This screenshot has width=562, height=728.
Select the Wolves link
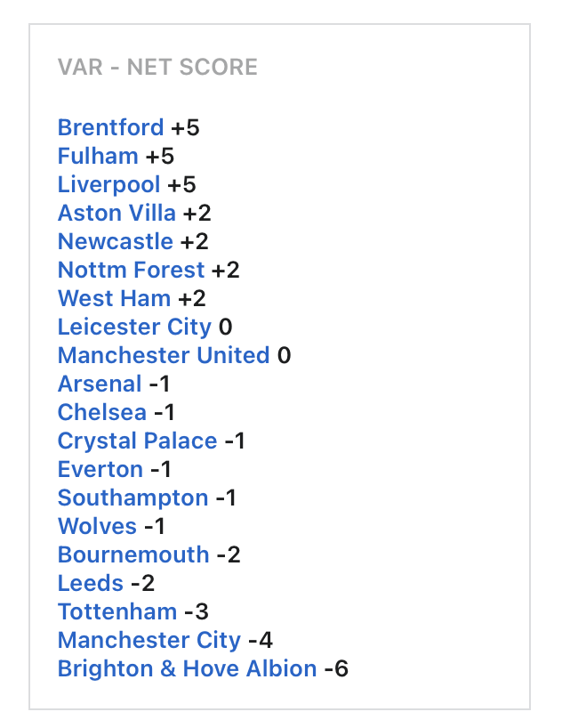98,526
